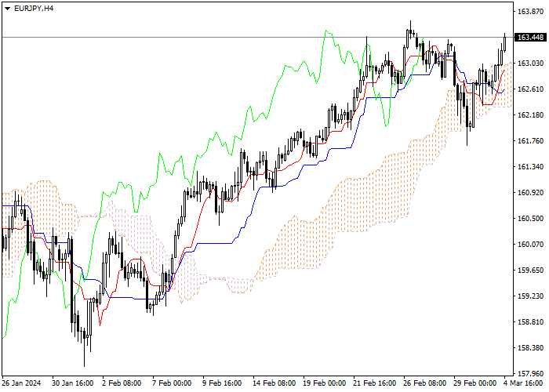The height and width of the screenshot is (392, 549).
Task: Click the 19 Feb 00:00 time label
Action: [324, 383]
